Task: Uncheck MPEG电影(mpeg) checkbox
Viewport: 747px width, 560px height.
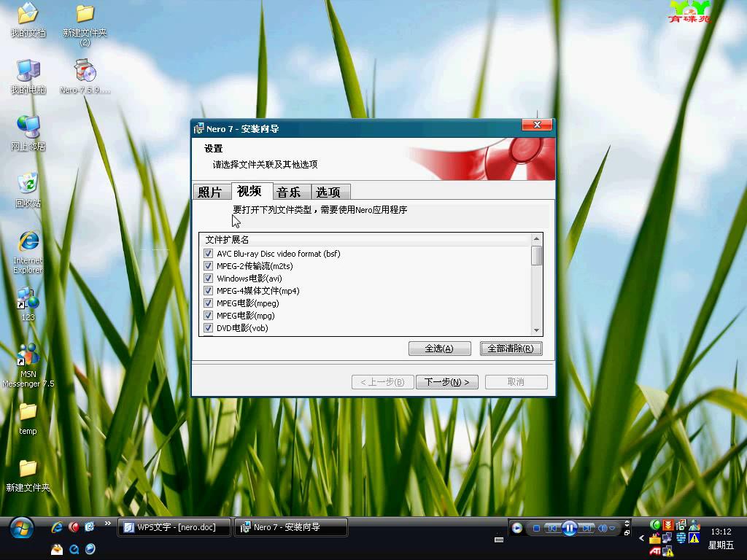Action: coord(208,303)
